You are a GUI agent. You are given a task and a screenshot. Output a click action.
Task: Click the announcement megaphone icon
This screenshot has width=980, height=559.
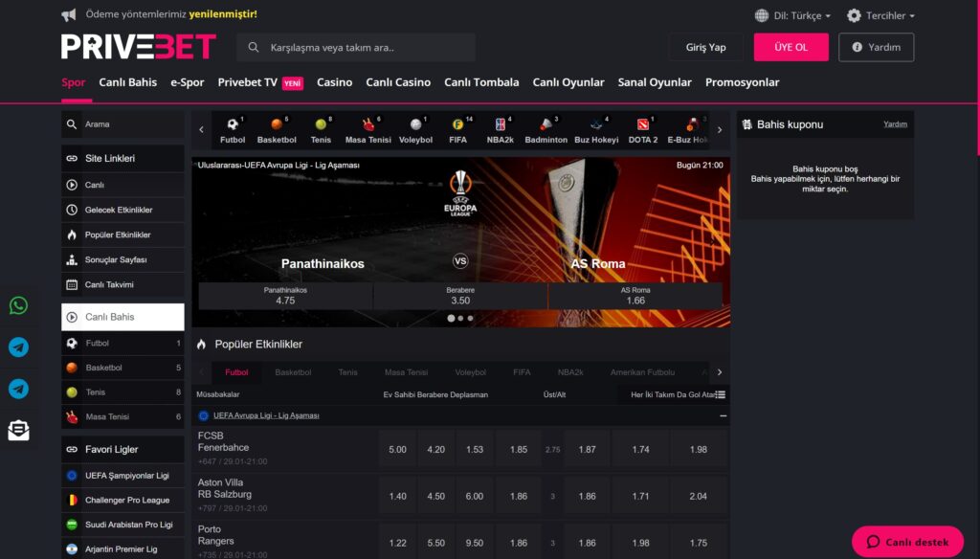(x=69, y=15)
